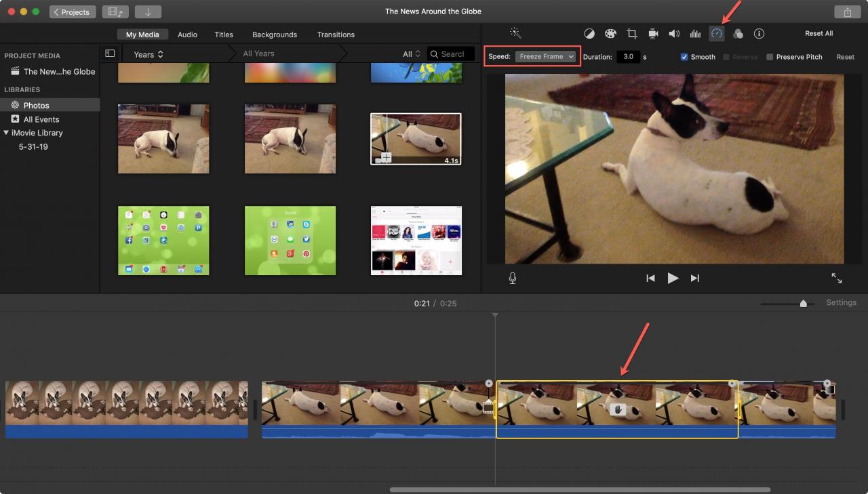Open noise reduction and equalizer tool
This screenshot has width=868, height=494.
(x=695, y=34)
